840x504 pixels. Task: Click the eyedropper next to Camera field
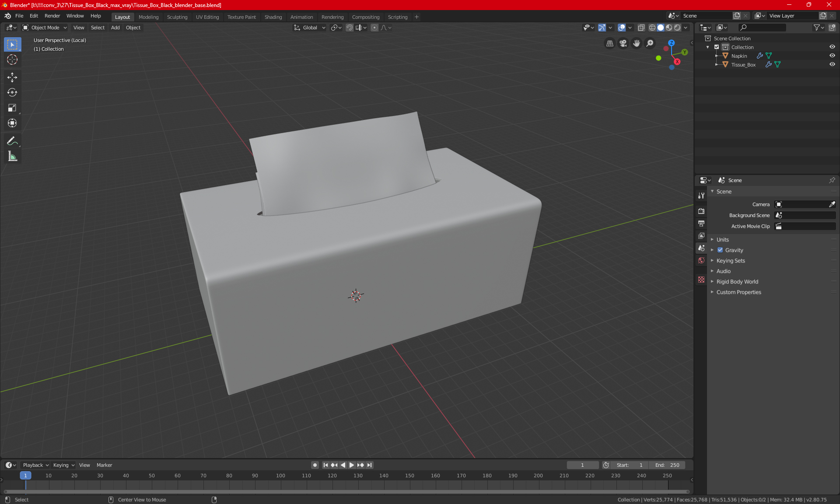[x=832, y=204]
